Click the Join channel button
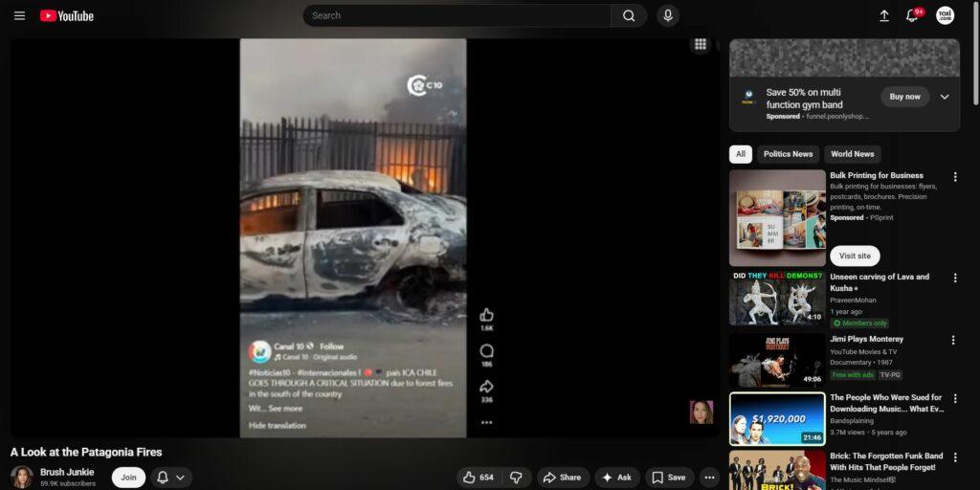Viewport: 980px width, 490px height. (128, 477)
